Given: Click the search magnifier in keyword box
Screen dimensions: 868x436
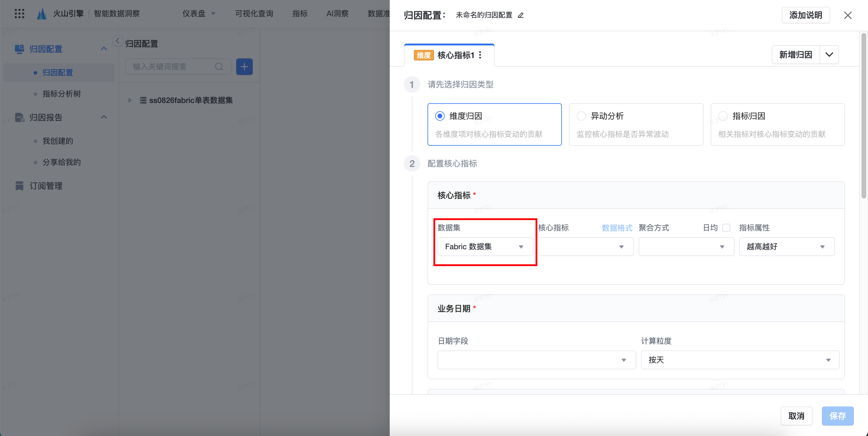Looking at the screenshot, I should pos(219,67).
